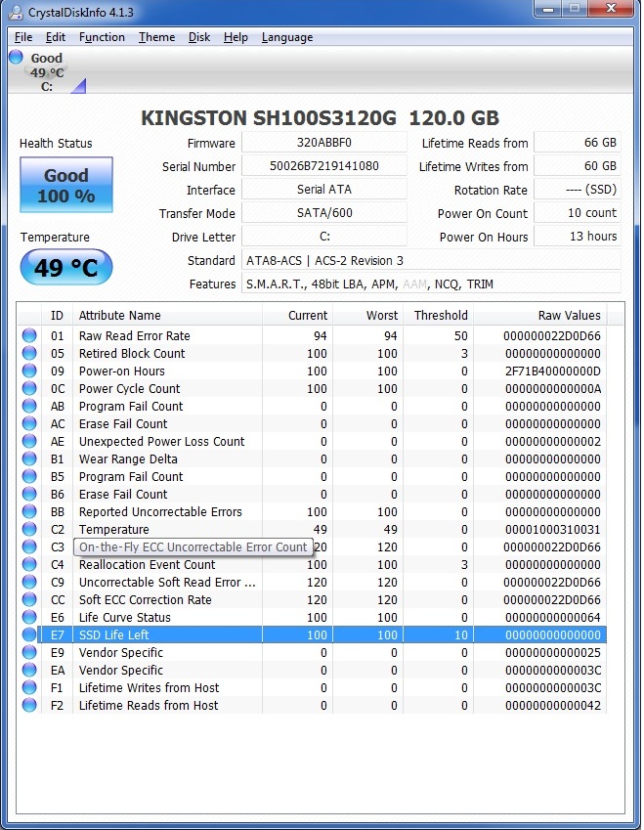Select raw value 00000000000042
Screen dimensions: 644x830
552,705
